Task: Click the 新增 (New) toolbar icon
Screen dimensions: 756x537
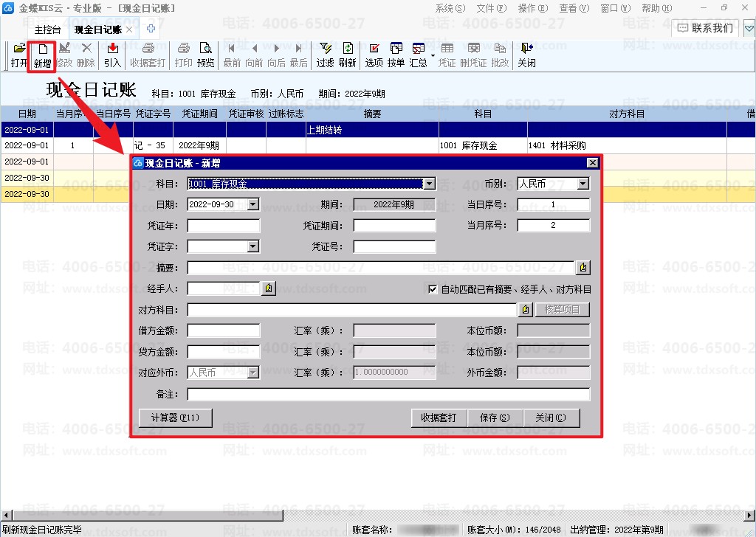Action: point(42,55)
